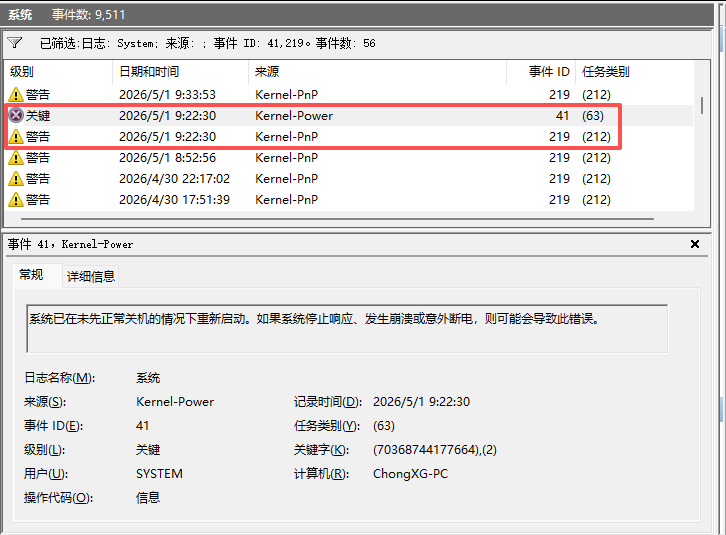Click the 事件 41, Kernel-Power pane title
This screenshot has height=535, width=726.
coord(70,244)
